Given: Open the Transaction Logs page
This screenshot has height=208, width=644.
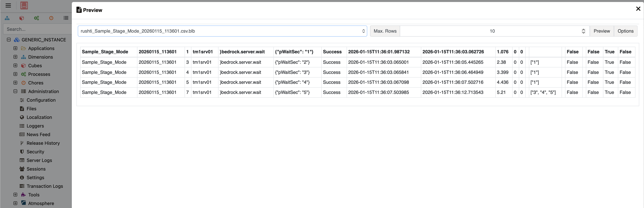Looking at the screenshot, I should point(45,186).
